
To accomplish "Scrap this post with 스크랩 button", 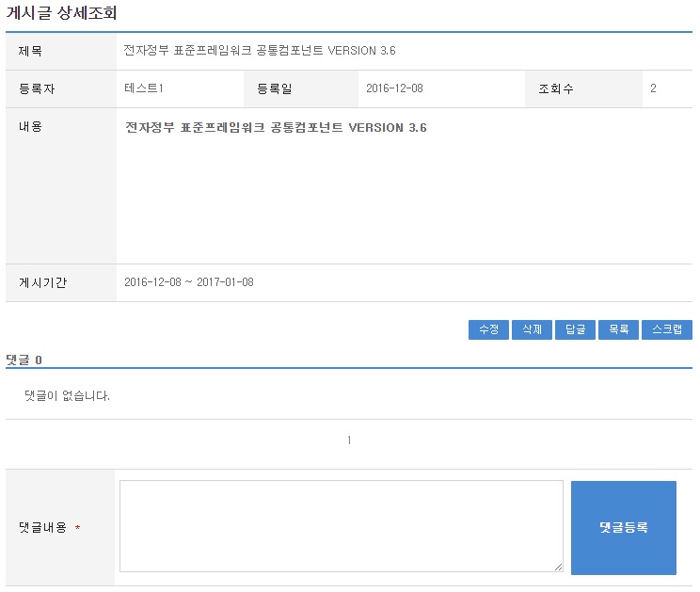I will [x=667, y=329].
